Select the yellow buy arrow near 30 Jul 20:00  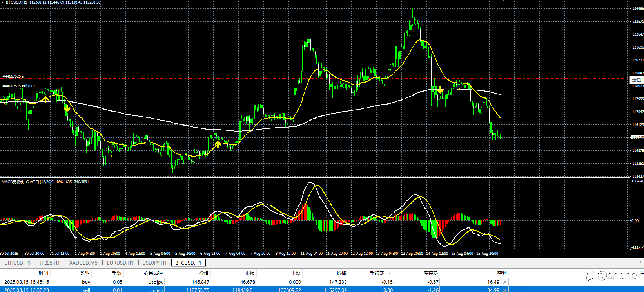(x=45, y=99)
